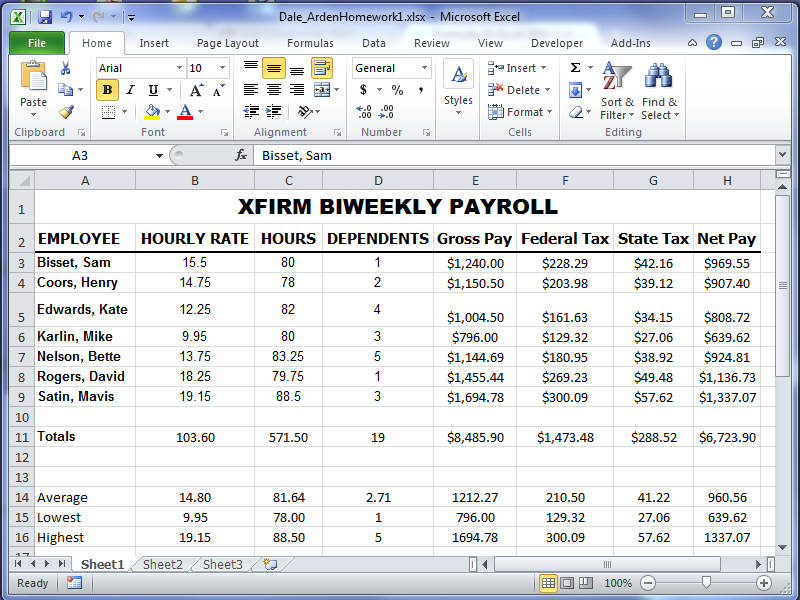The image size is (800, 600).
Task: Expand the General number format dropdown
Action: (x=425, y=68)
